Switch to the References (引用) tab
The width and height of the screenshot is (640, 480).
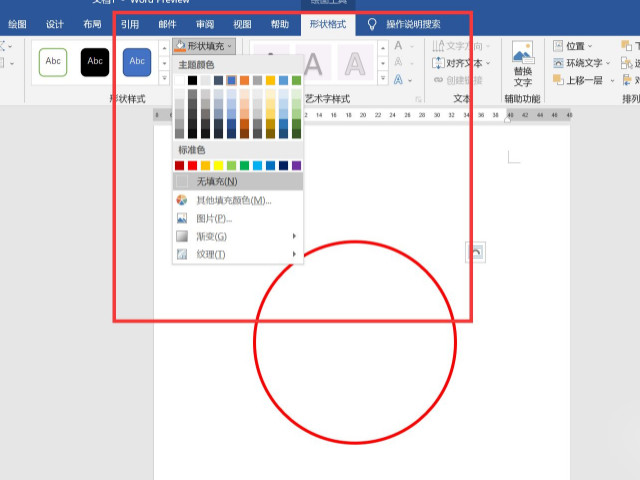pyautogui.click(x=130, y=24)
